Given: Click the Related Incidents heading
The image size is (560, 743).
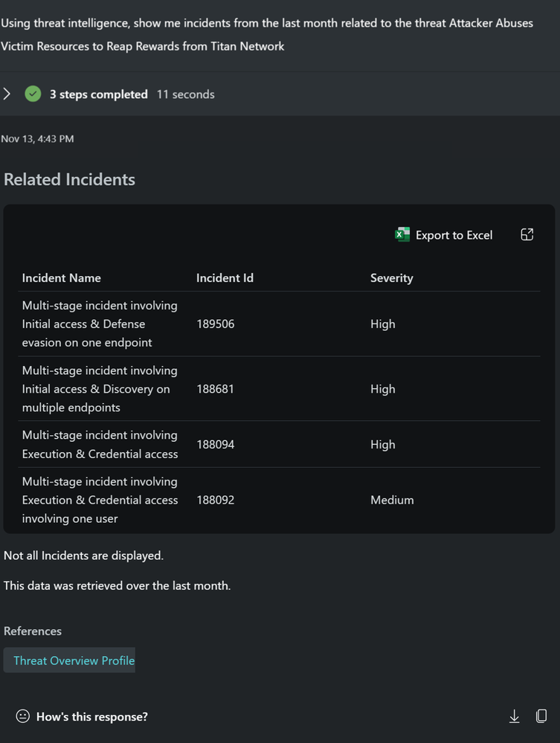Looking at the screenshot, I should tap(70, 179).
